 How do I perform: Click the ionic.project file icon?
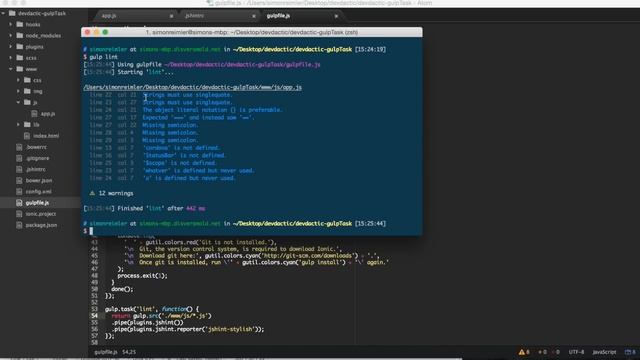[19, 214]
